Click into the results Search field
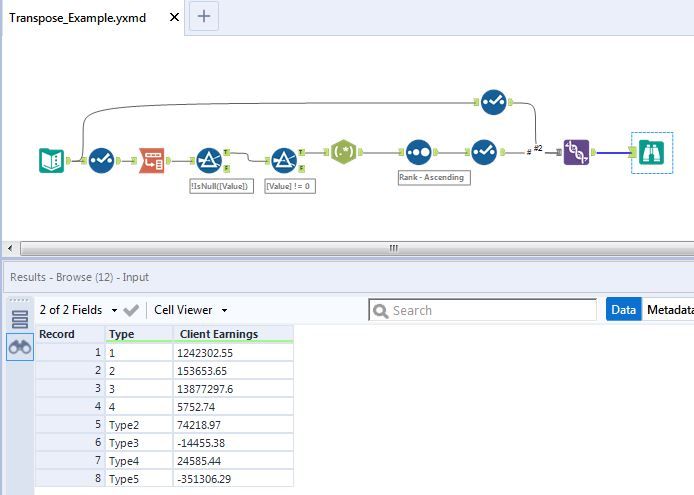 (x=482, y=310)
